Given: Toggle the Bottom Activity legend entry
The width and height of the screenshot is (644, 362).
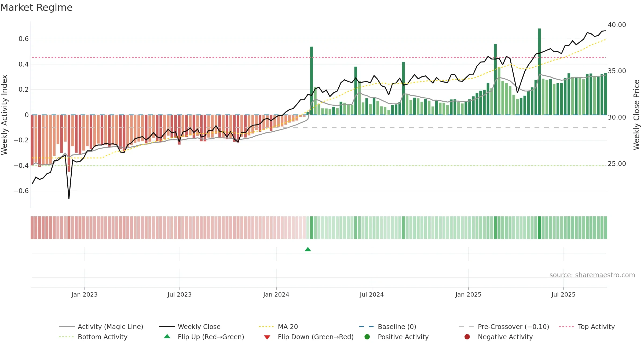Looking at the screenshot, I should [x=93, y=337].
